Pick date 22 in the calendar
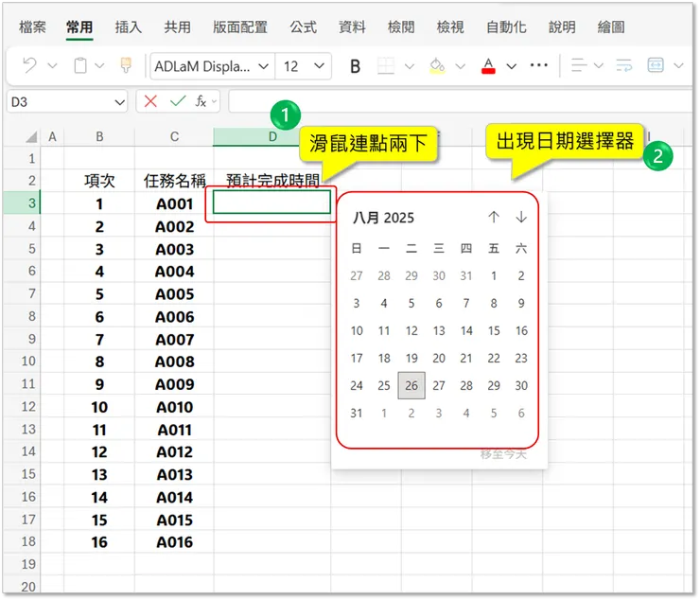 click(494, 359)
